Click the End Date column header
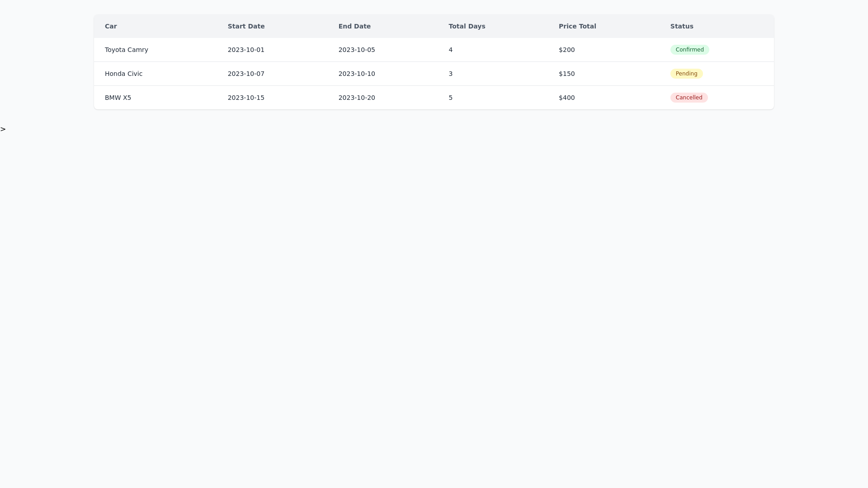 pos(354,26)
